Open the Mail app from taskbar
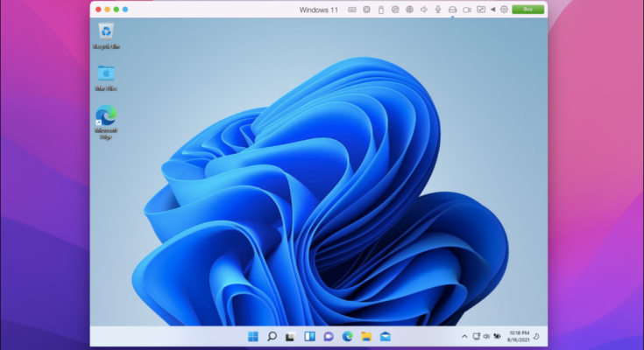The height and width of the screenshot is (350, 644). pos(385,336)
